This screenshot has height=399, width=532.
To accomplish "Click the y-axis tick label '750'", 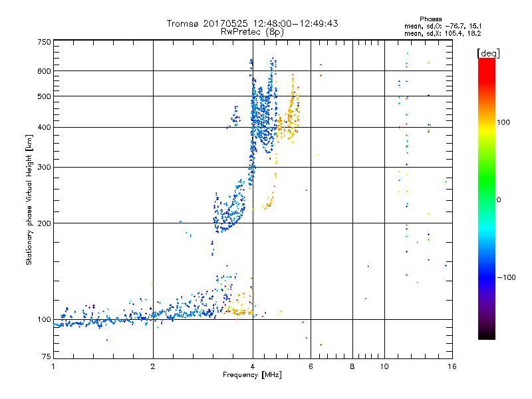I will (x=45, y=42).
